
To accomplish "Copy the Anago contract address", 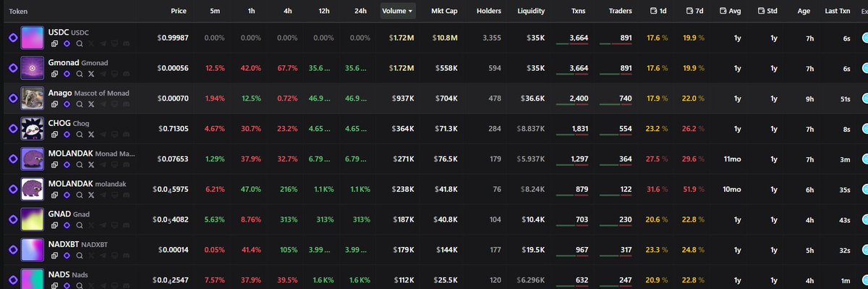I will click(x=54, y=104).
